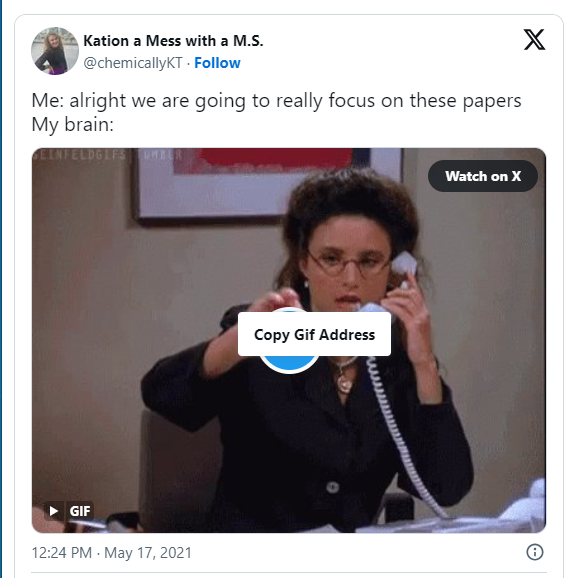Click the blue left window border
The image size is (576, 578).
coord(1,289)
